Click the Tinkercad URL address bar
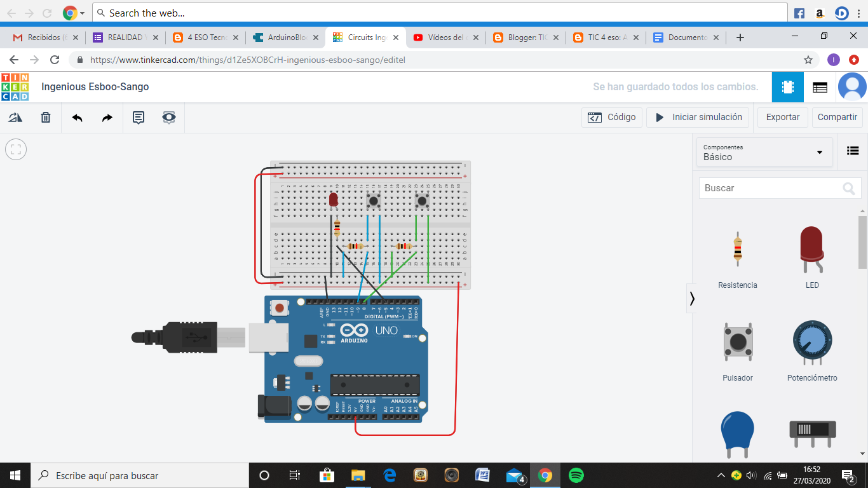Screen dimensions: 868x488 pyautogui.click(x=432, y=60)
